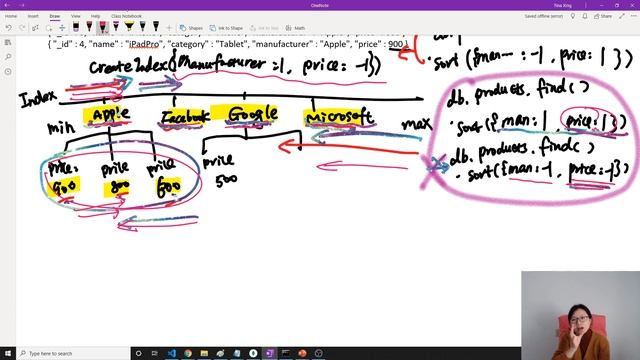Select the Draw tab
The width and height of the screenshot is (640, 360).
(55, 16)
